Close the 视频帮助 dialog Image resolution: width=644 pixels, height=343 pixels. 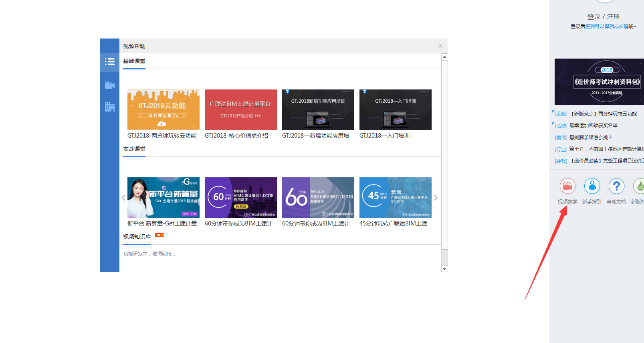point(440,46)
